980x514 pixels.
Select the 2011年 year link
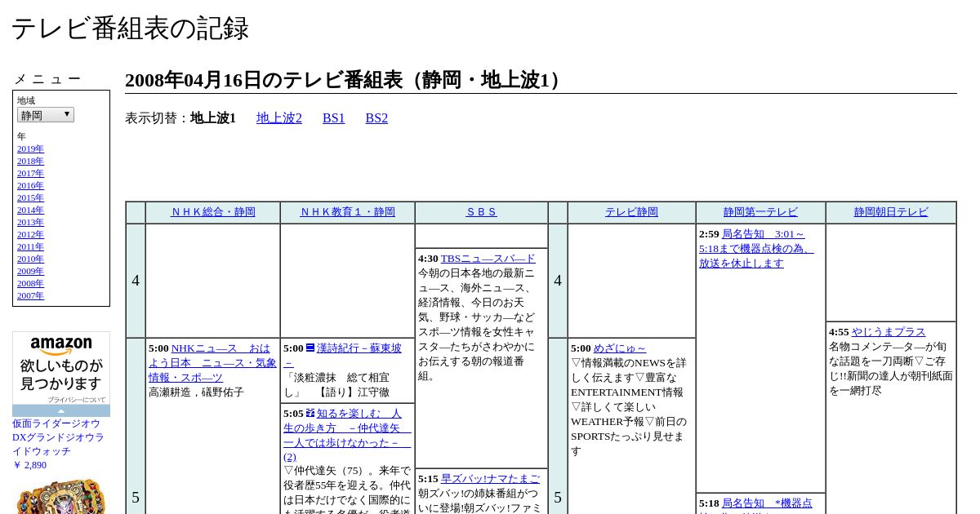click(x=30, y=247)
